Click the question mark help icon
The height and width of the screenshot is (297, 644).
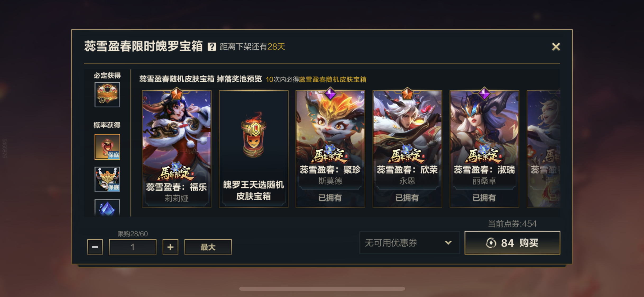212,47
